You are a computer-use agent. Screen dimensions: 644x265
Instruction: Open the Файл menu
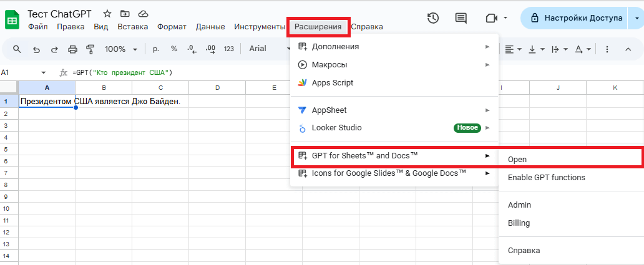pyautogui.click(x=37, y=27)
